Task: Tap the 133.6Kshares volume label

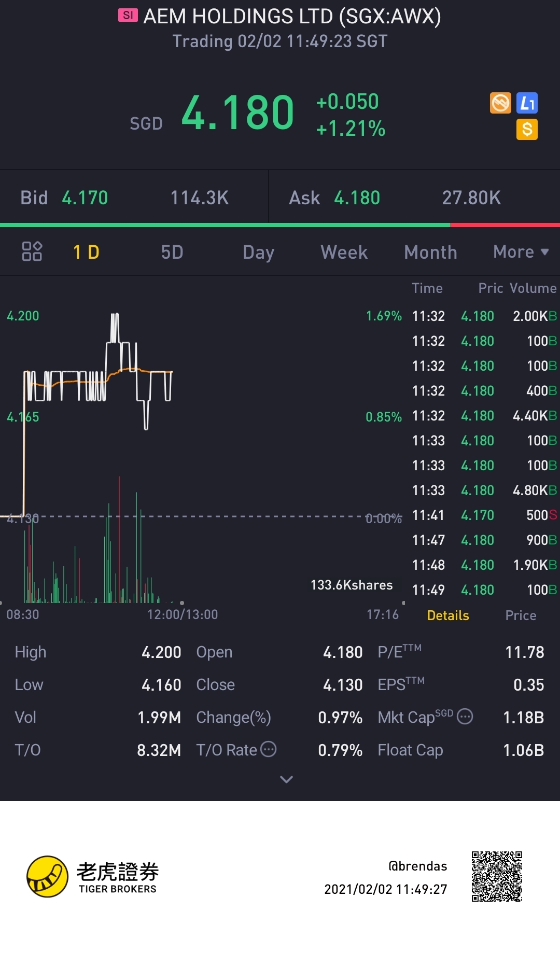Action: pyautogui.click(x=352, y=585)
